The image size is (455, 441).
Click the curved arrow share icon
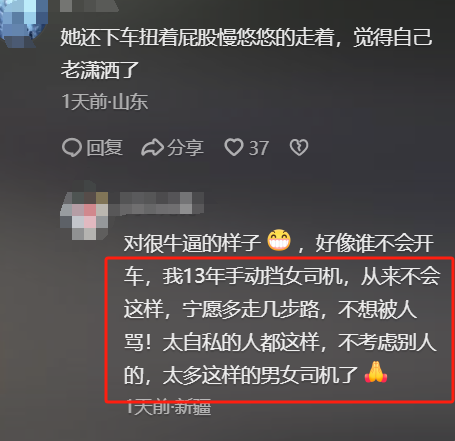[x=152, y=148]
